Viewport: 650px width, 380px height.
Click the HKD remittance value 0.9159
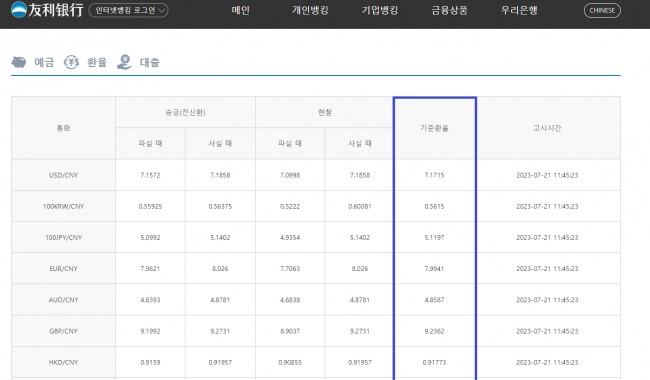[x=150, y=362]
